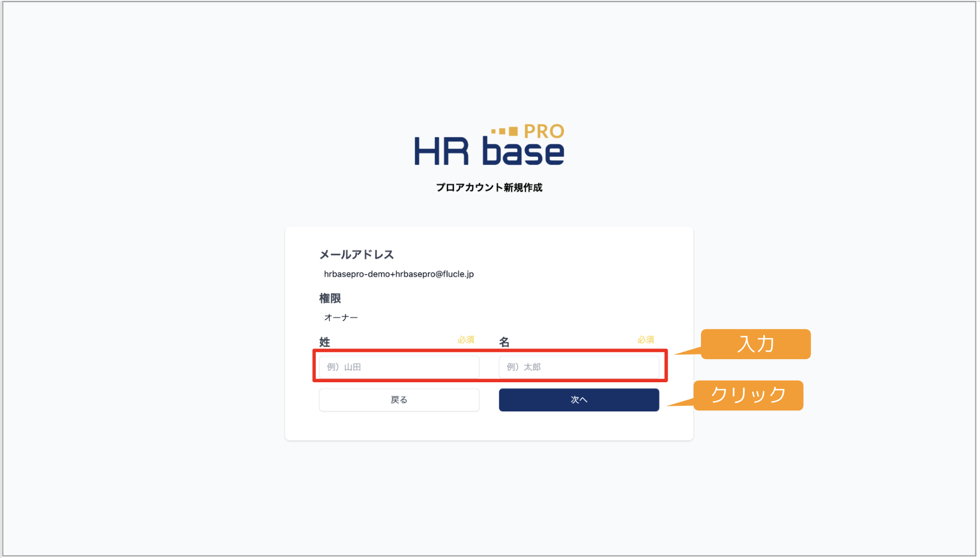Click the オーナー role text
Image resolution: width=980 pixels, height=558 pixels.
(341, 318)
